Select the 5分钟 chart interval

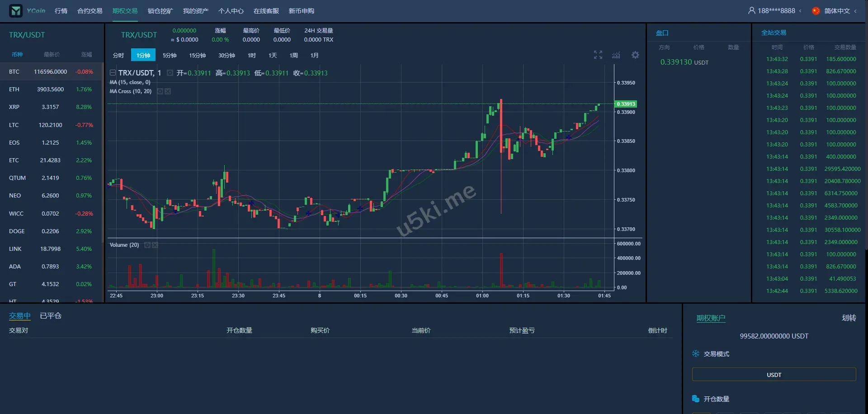[x=170, y=55]
